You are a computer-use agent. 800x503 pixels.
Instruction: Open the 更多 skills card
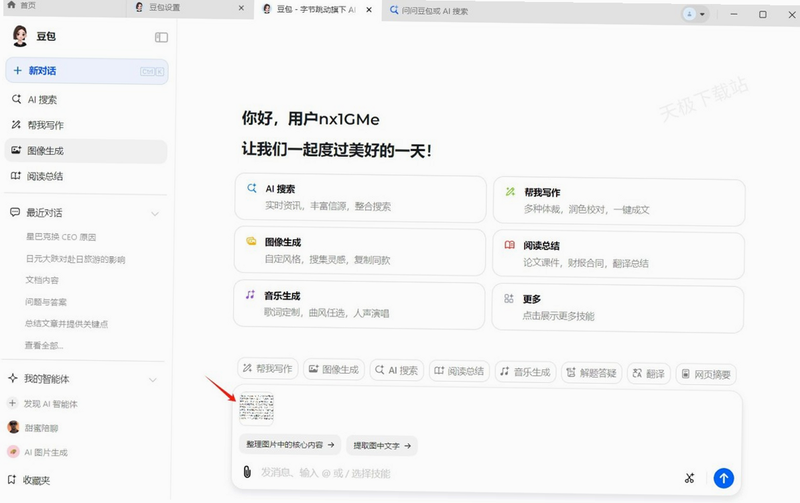(x=618, y=308)
